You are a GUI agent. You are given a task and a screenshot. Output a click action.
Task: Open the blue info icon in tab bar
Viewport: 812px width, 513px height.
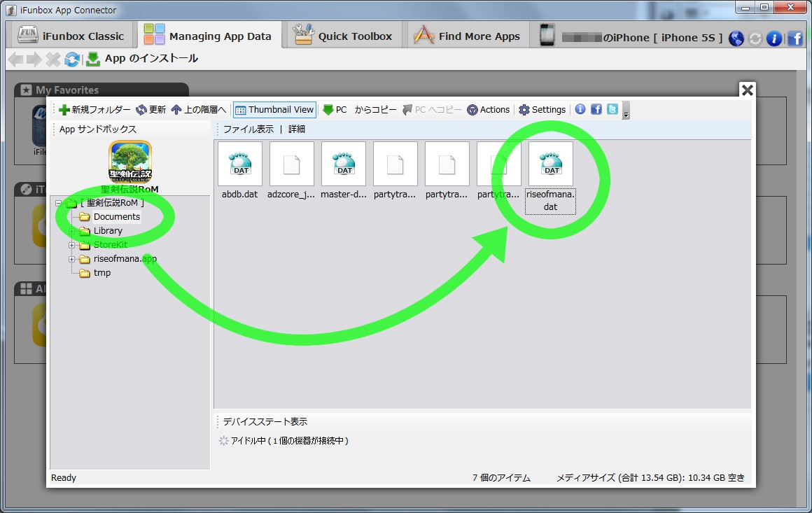(773, 38)
